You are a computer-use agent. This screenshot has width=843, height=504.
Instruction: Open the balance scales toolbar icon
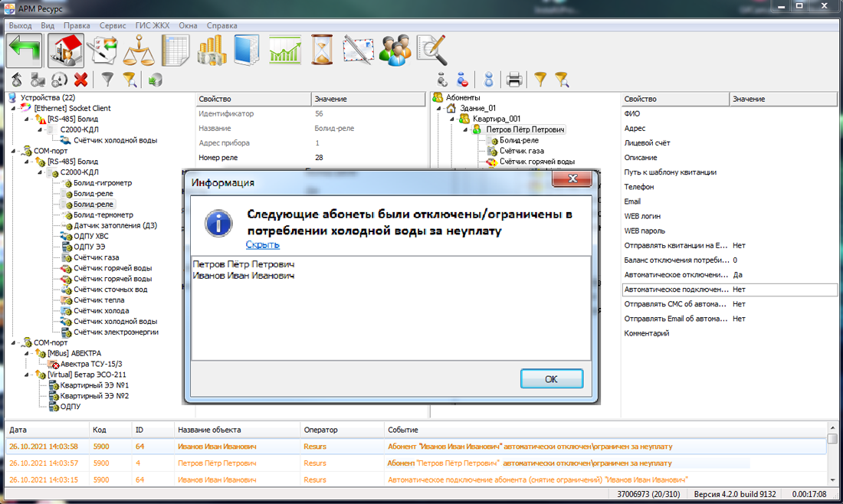139,51
